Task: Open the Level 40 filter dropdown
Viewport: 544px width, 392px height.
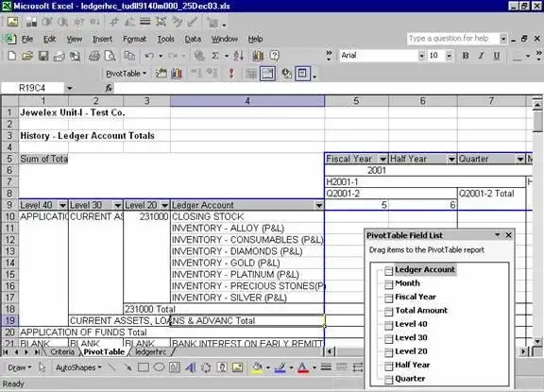Action: 62,205
